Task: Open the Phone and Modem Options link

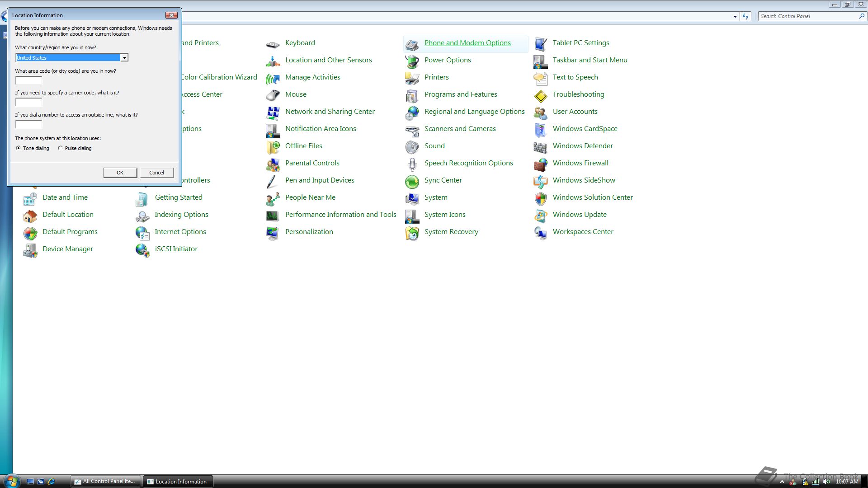Action: click(467, 42)
